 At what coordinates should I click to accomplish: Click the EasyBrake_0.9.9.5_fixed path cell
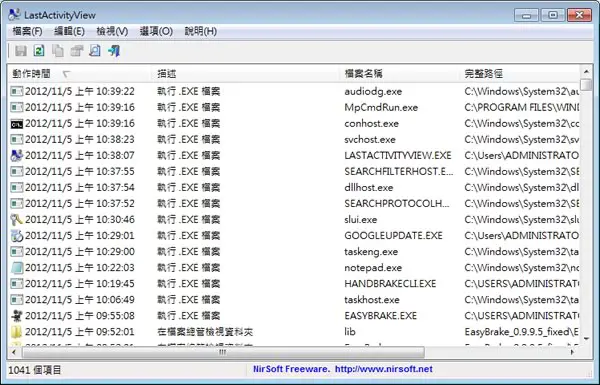(522, 332)
